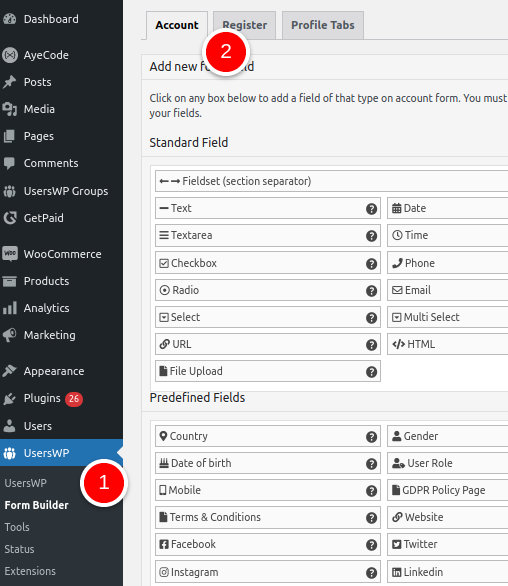
Task: Open Extensions submenu link
Action: point(30,571)
